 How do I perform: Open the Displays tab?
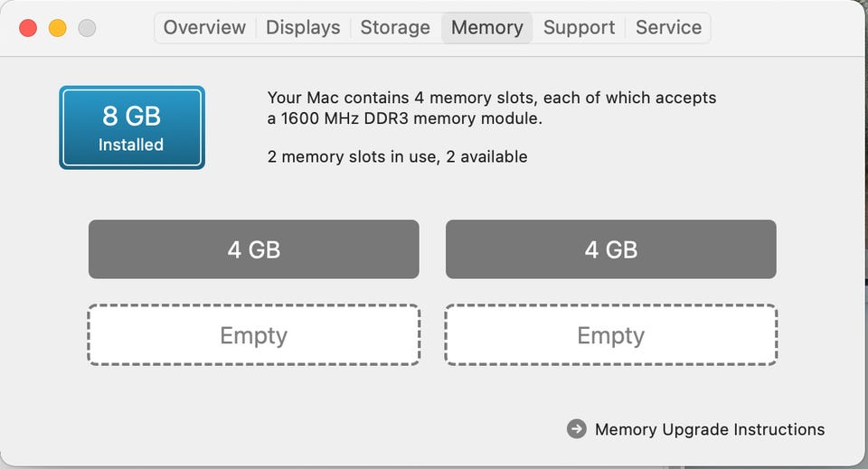click(303, 27)
